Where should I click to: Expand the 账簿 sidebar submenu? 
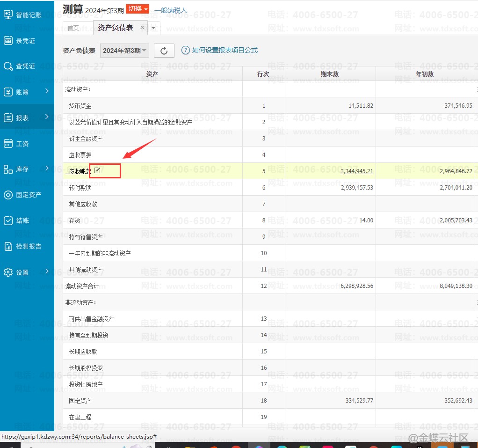(47, 91)
